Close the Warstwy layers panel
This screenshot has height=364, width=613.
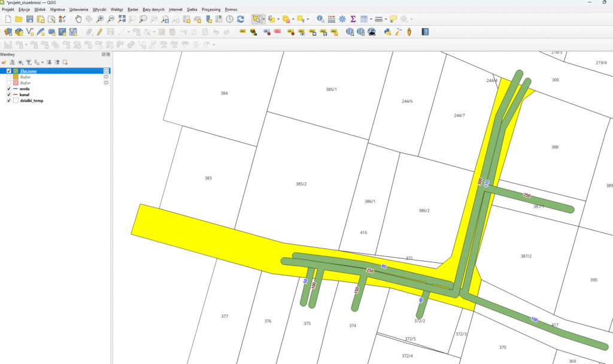108,54
